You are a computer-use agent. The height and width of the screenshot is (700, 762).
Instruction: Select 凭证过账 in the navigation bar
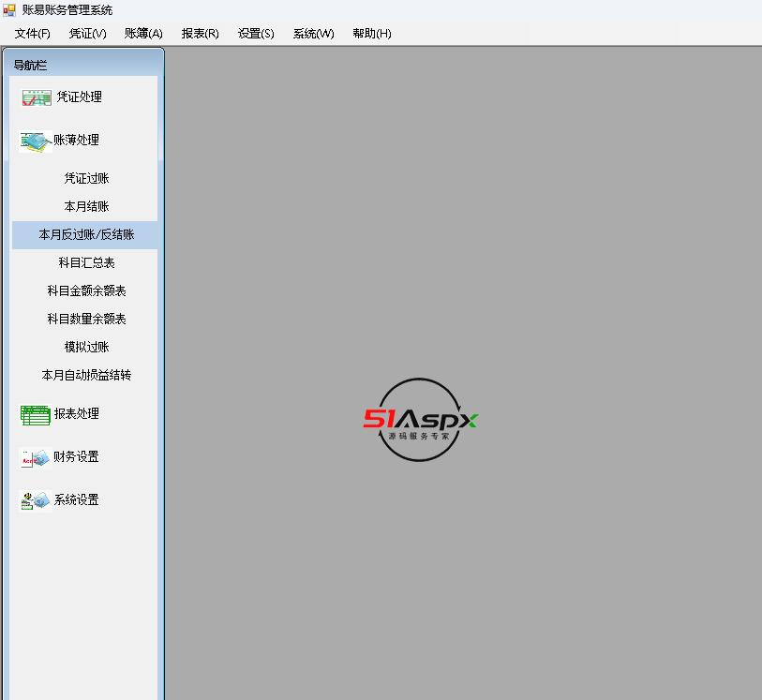(86, 178)
